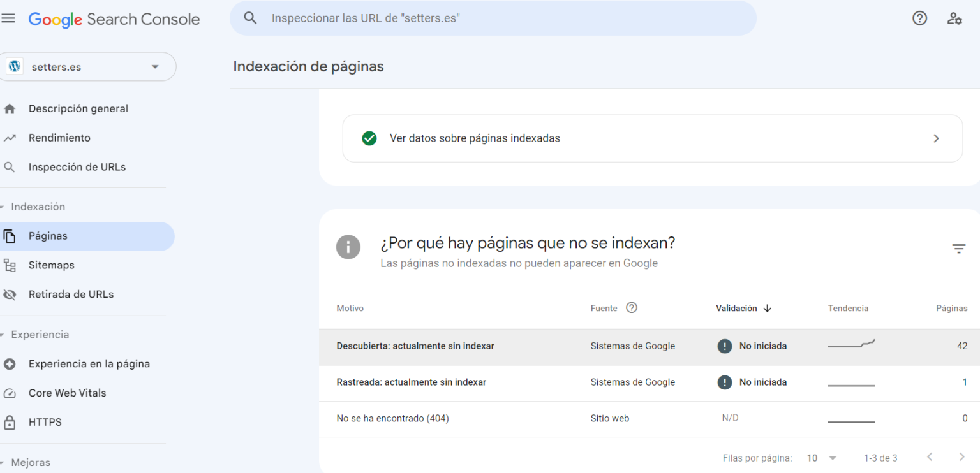Click the WordPress property icon
Viewport: 980px width, 473px height.
pyautogui.click(x=15, y=66)
